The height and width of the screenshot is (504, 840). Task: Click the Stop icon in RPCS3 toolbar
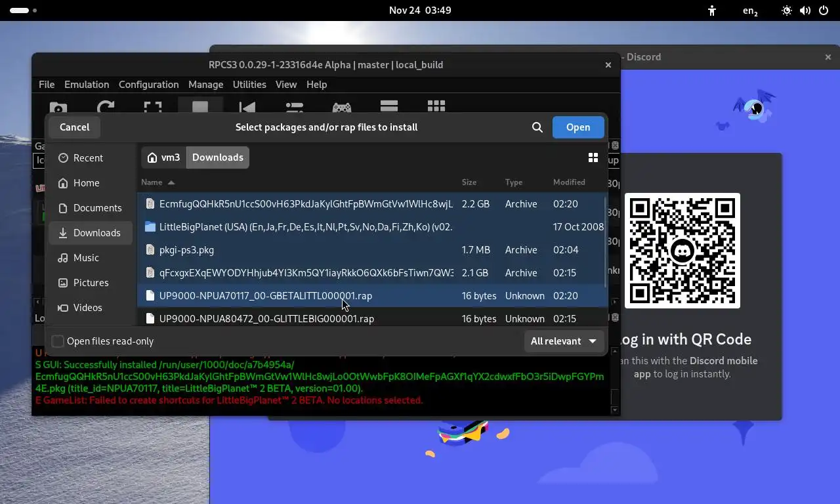coord(199,108)
